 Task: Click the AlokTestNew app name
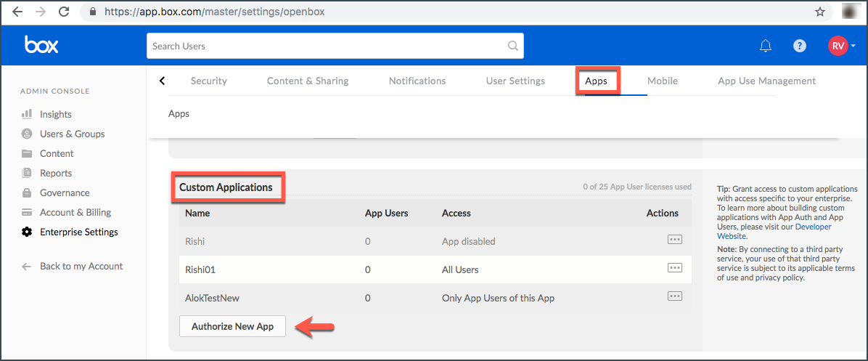click(x=212, y=298)
